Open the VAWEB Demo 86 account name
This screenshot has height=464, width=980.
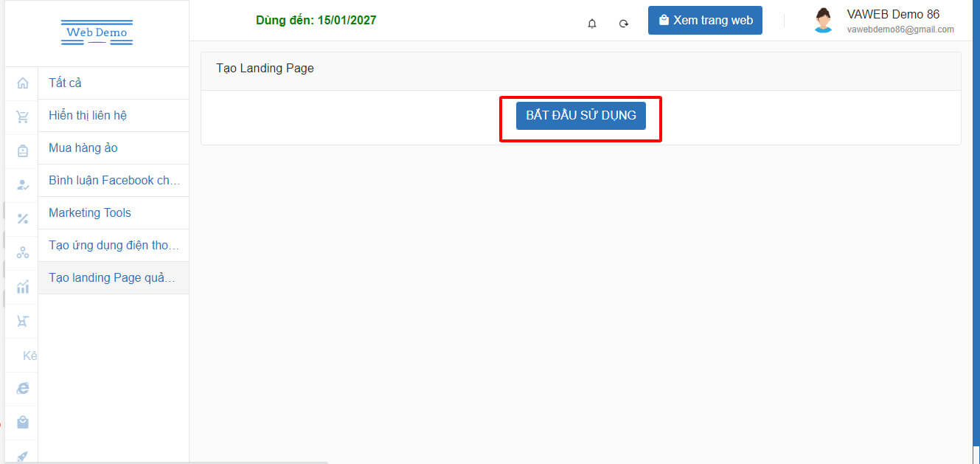[x=893, y=14]
